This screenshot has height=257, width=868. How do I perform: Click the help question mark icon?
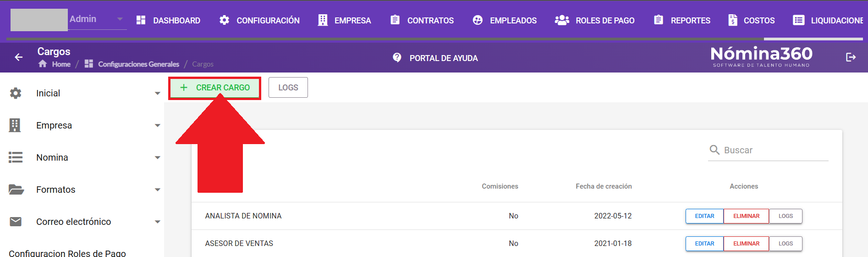point(397,58)
